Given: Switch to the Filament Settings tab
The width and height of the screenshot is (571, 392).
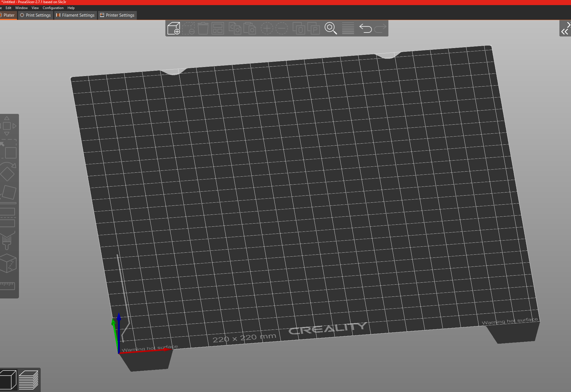Looking at the screenshot, I should [x=75, y=15].
